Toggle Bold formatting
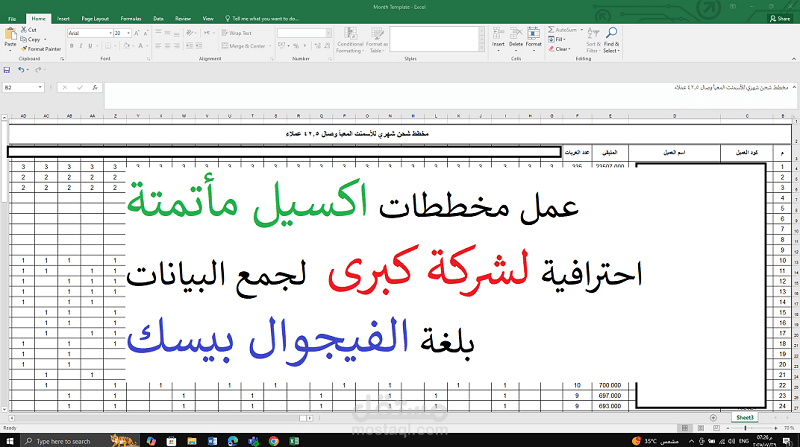 click(71, 46)
